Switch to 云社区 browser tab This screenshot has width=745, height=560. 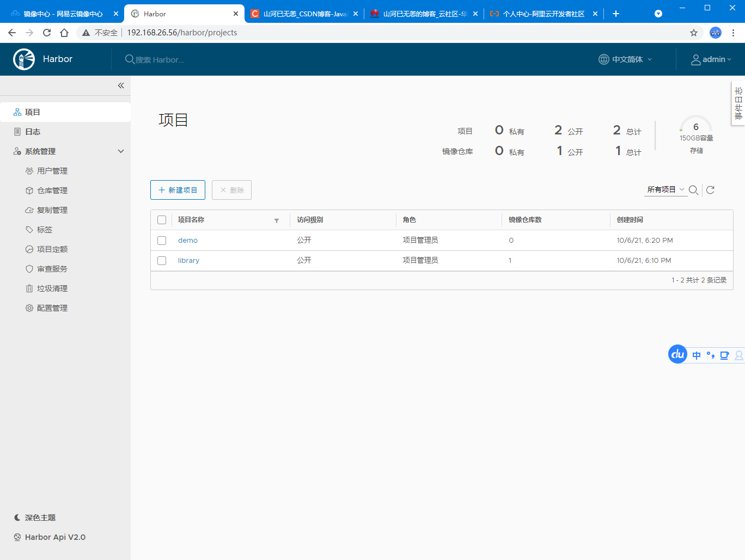point(424,14)
